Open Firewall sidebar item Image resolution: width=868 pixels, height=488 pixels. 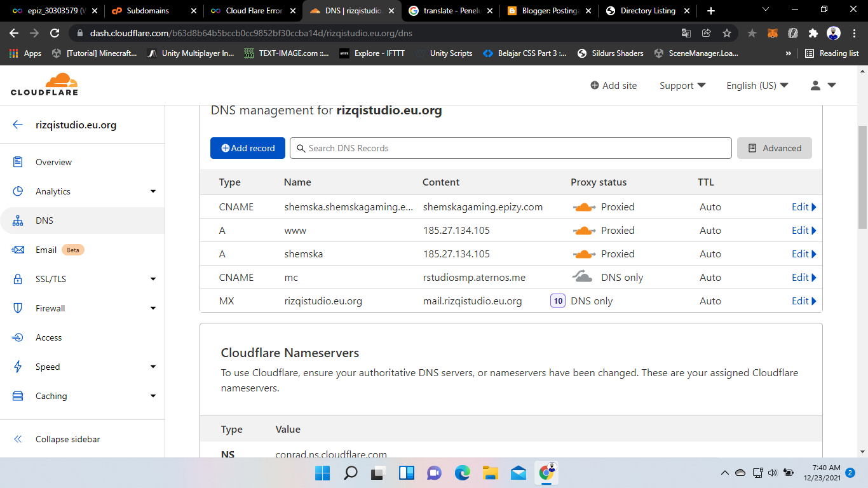coord(50,308)
